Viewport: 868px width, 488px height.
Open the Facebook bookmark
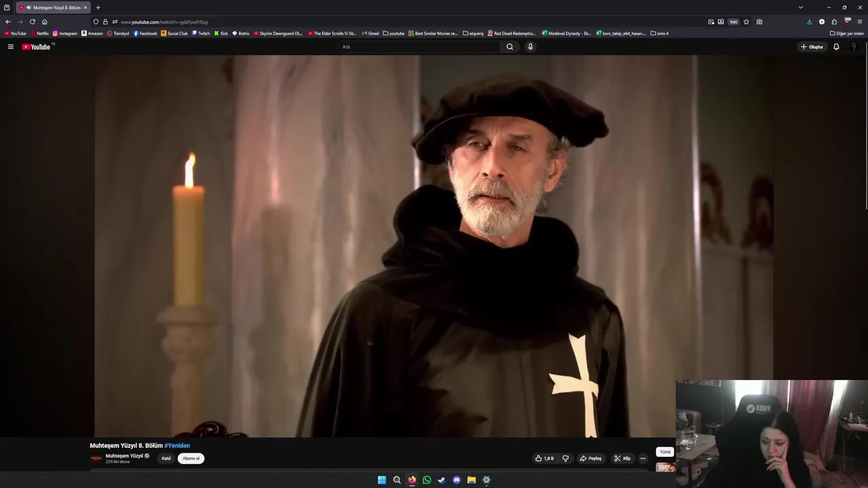point(145,33)
